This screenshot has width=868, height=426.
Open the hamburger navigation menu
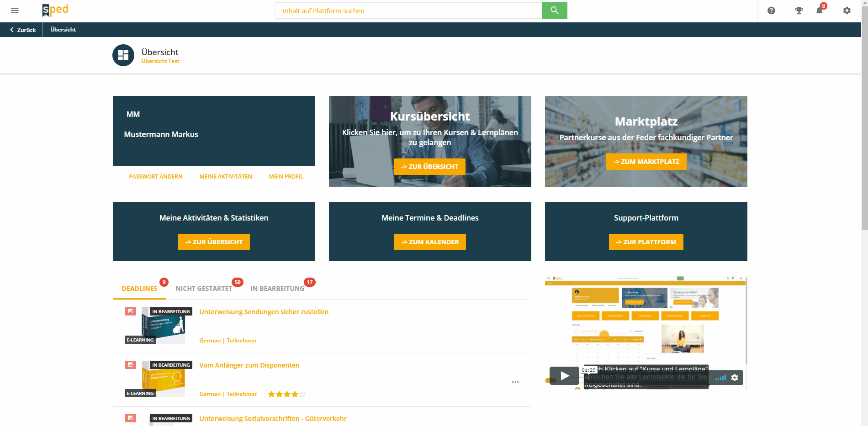coord(15,11)
